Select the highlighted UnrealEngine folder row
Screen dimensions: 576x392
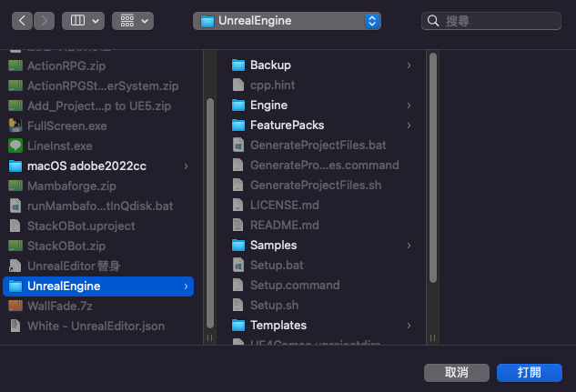pos(98,286)
